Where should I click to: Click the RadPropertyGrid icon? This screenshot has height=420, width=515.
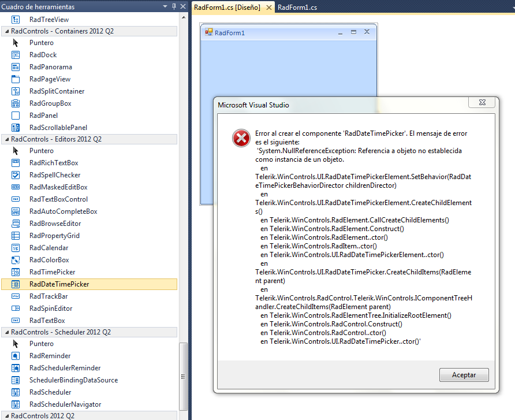[16, 236]
